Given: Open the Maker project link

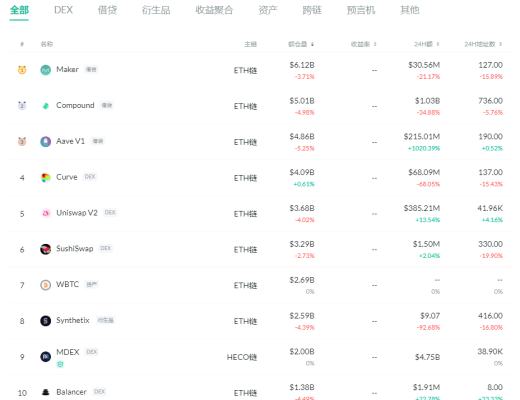Looking at the screenshot, I should (x=68, y=69).
